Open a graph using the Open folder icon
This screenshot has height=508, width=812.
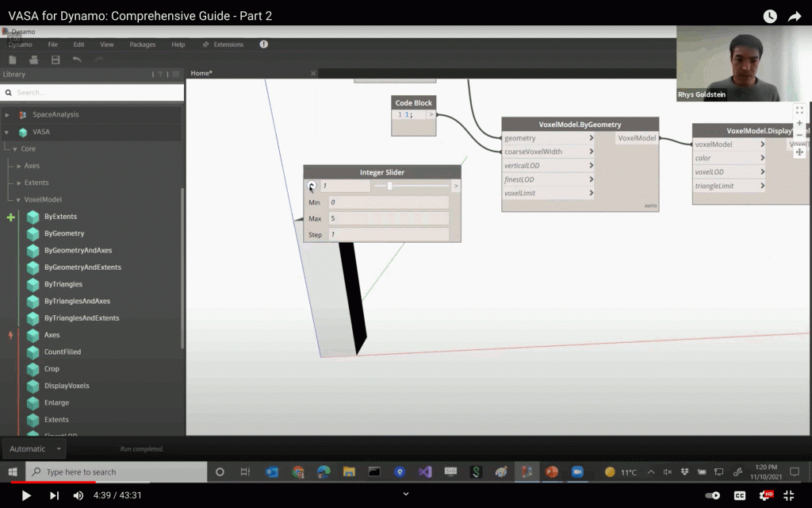(x=33, y=60)
